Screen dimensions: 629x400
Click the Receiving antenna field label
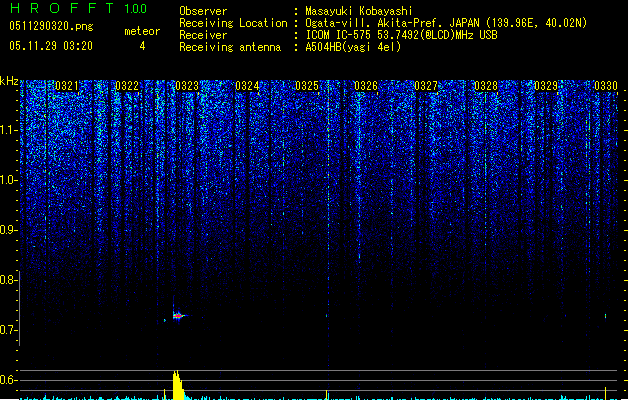(230, 47)
